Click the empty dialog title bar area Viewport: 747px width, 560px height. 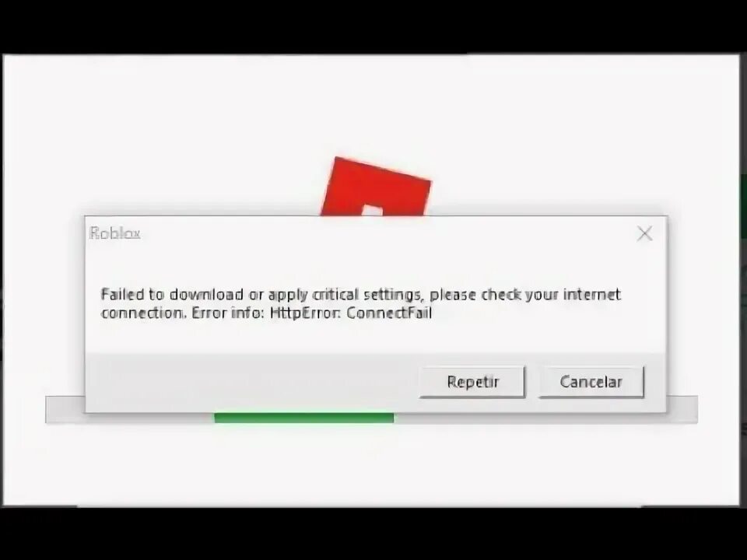387,233
